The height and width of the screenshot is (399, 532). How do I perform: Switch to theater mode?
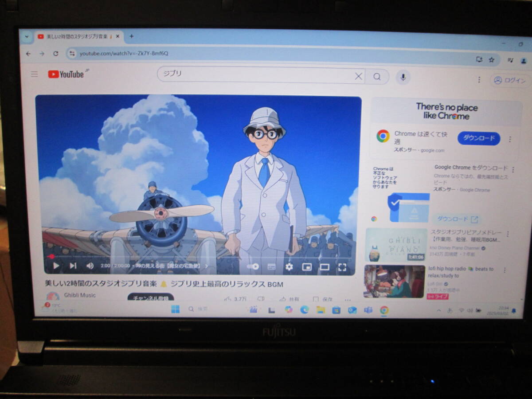(x=325, y=267)
